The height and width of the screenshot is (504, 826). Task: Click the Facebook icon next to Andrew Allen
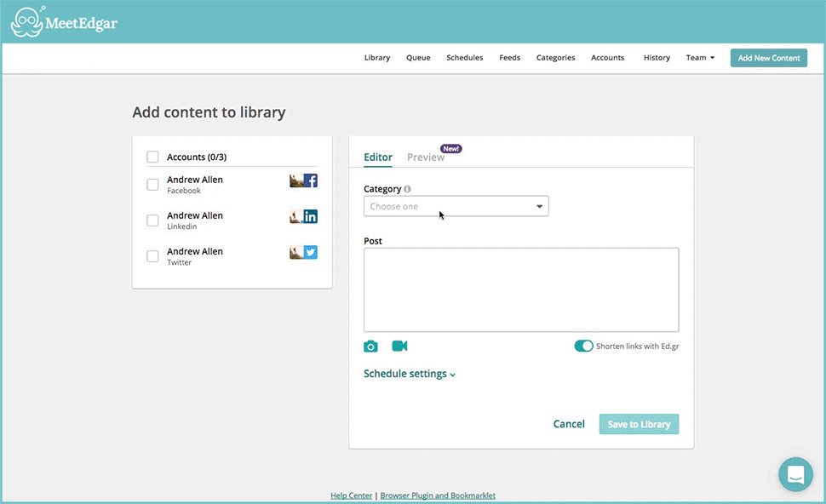coord(310,180)
